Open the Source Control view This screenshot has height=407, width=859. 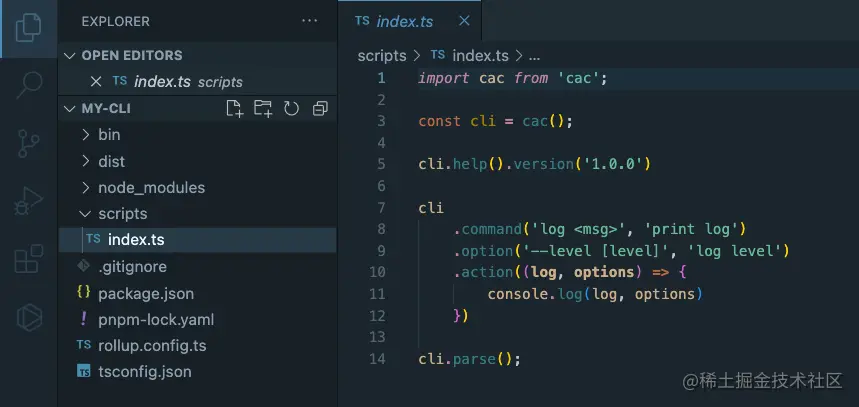pyautogui.click(x=28, y=144)
